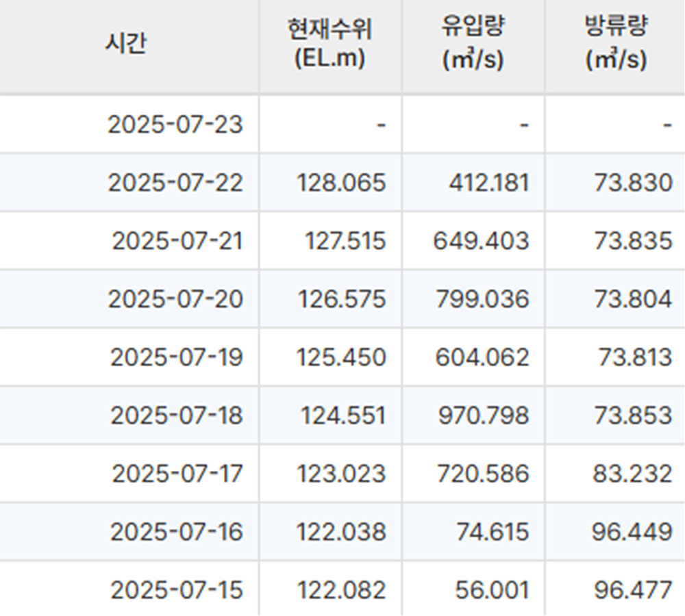Click inflow value 56.001

(x=492, y=590)
